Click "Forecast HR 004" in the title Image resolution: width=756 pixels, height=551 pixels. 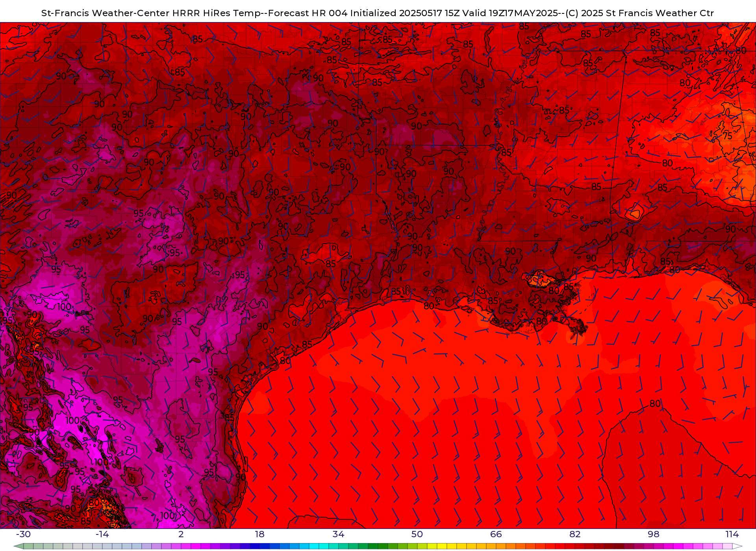pos(308,13)
